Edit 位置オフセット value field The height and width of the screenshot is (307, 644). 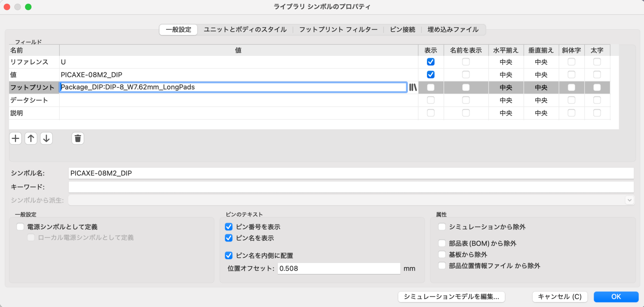tap(339, 268)
